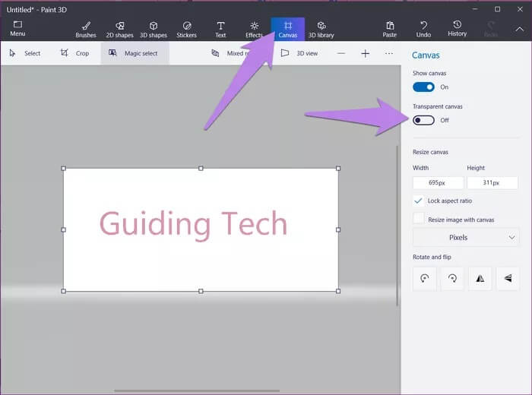This screenshot has height=395, width=532.
Task: Collapse the ribbon with the chevron
Action: [x=519, y=29]
